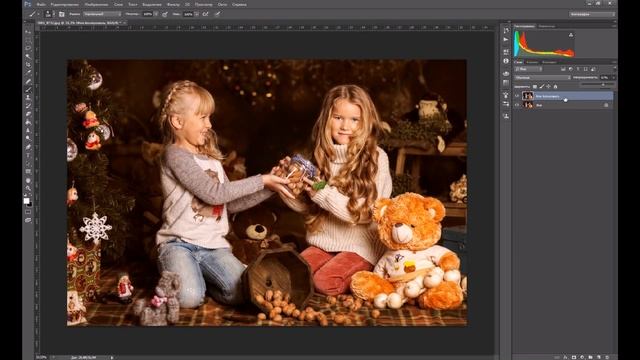Open the History panel icon

pos(506,30)
